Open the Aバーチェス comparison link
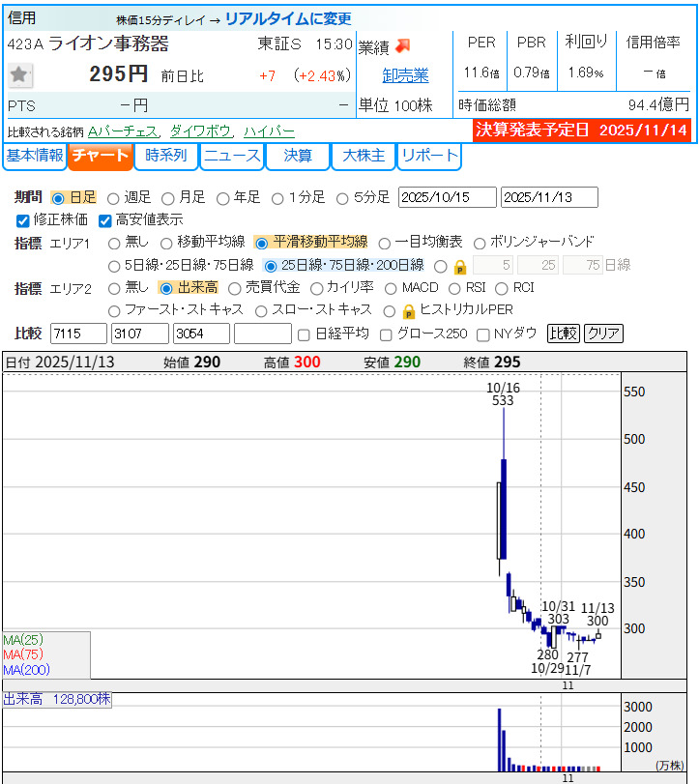Viewport: 699px width, 784px height. [x=124, y=131]
